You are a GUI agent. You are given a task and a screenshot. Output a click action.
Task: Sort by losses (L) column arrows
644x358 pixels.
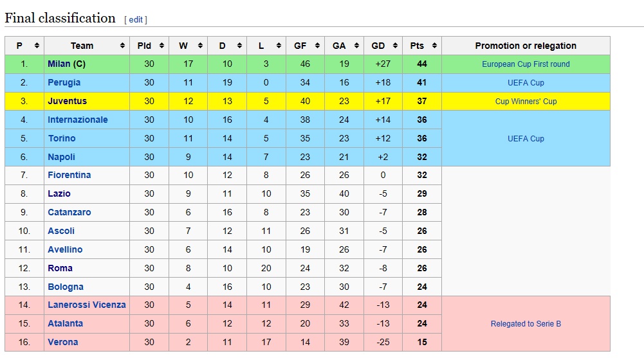(x=279, y=46)
